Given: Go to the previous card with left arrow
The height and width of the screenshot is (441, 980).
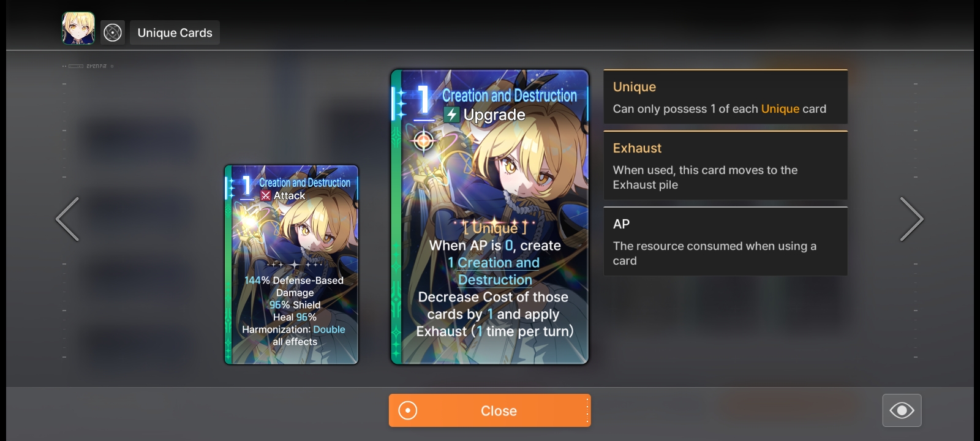Looking at the screenshot, I should (x=67, y=219).
